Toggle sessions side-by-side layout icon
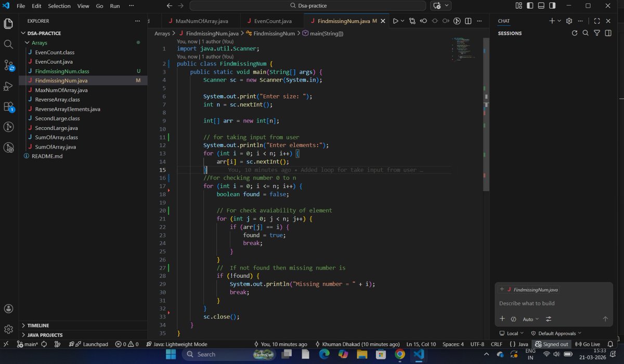This screenshot has width=624, height=364. [x=607, y=33]
